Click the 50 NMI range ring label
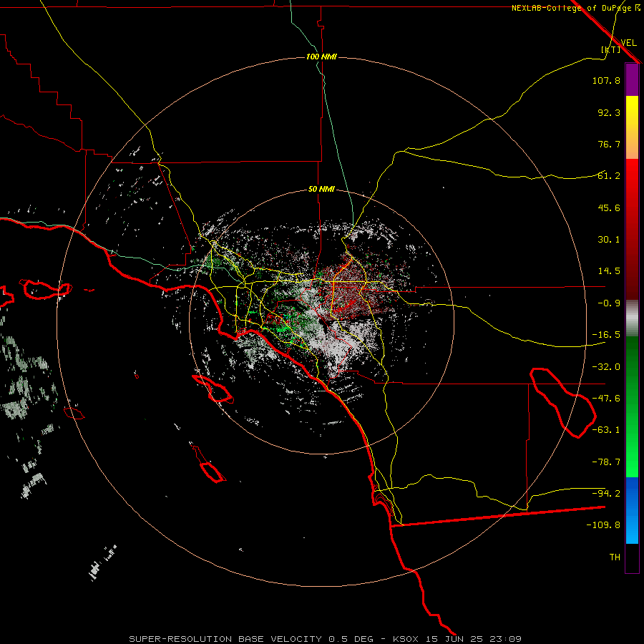The height and width of the screenshot is (644, 644). click(x=321, y=190)
